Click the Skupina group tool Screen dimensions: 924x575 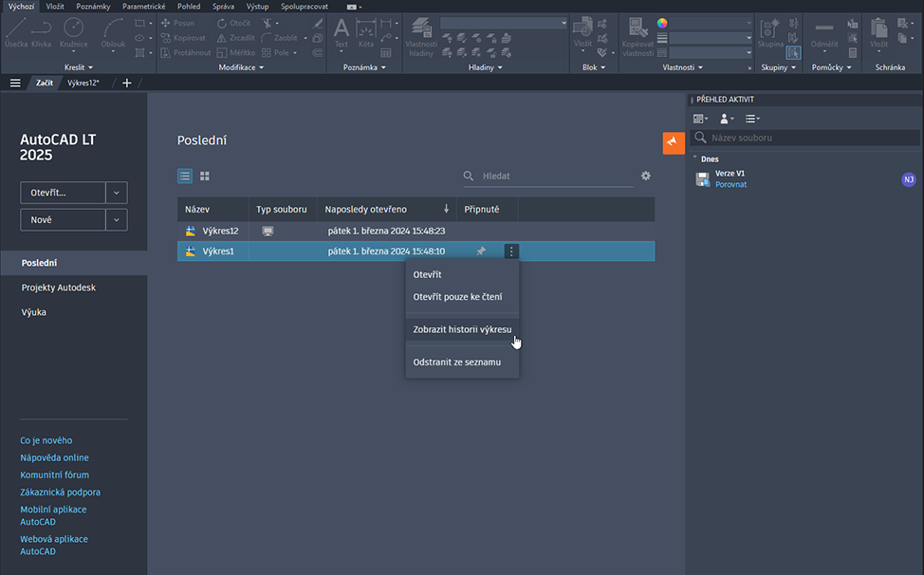(770, 32)
